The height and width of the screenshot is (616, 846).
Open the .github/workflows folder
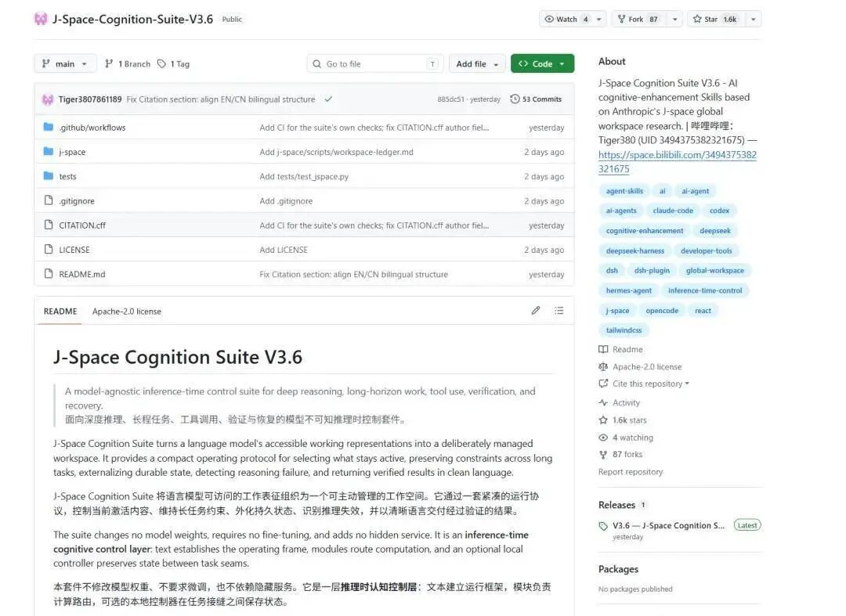(92, 128)
